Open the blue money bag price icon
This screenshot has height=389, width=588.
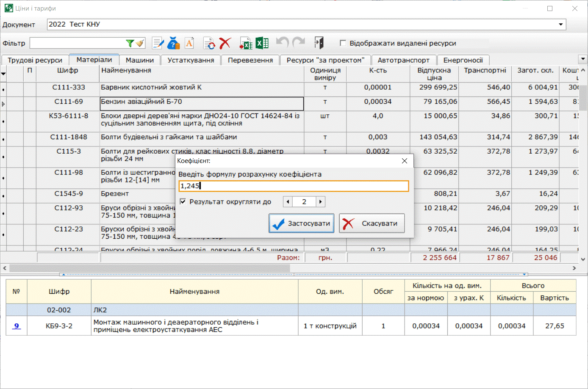[174, 43]
